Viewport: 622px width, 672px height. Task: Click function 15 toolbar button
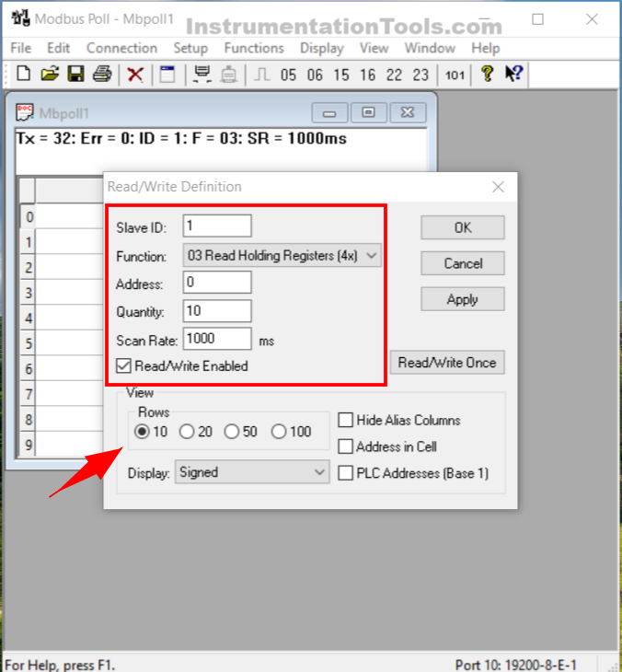341,75
